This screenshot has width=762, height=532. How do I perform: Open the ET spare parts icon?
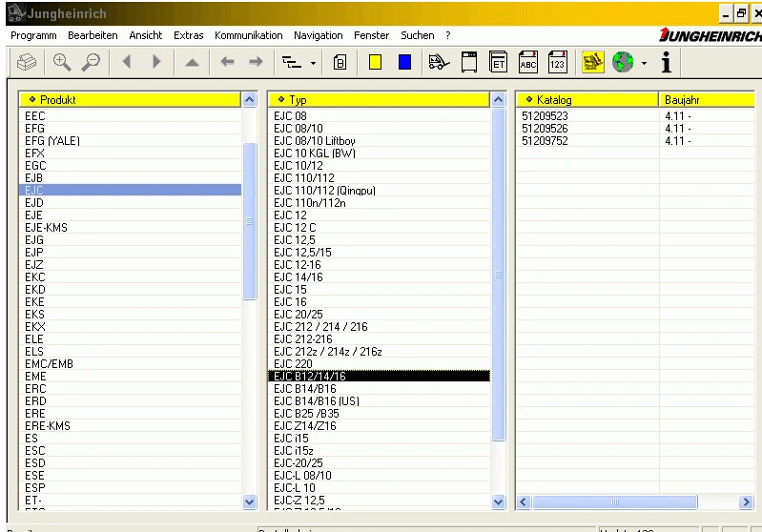coord(498,62)
